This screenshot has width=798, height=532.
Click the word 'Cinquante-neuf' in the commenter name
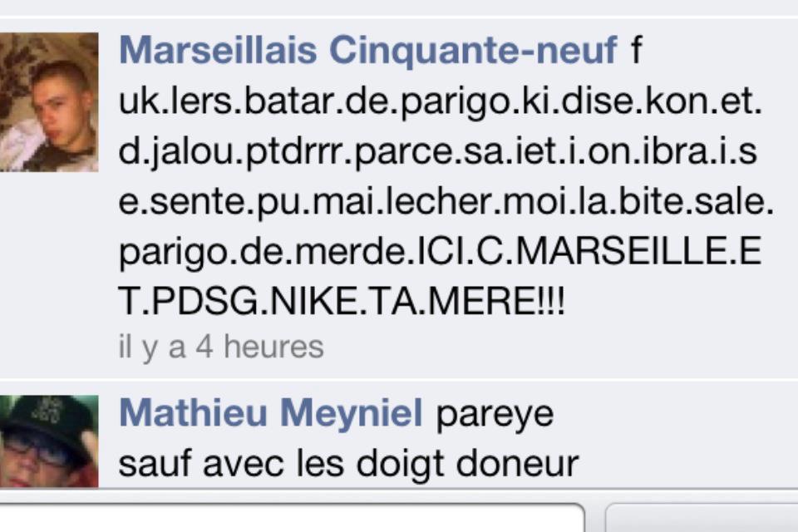pos(473,51)
